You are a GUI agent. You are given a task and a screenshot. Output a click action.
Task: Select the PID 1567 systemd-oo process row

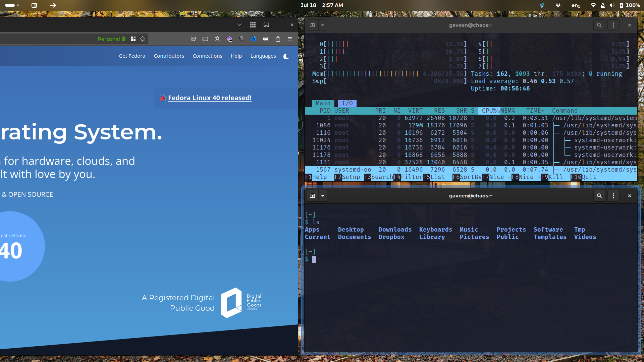pos(471,170)
